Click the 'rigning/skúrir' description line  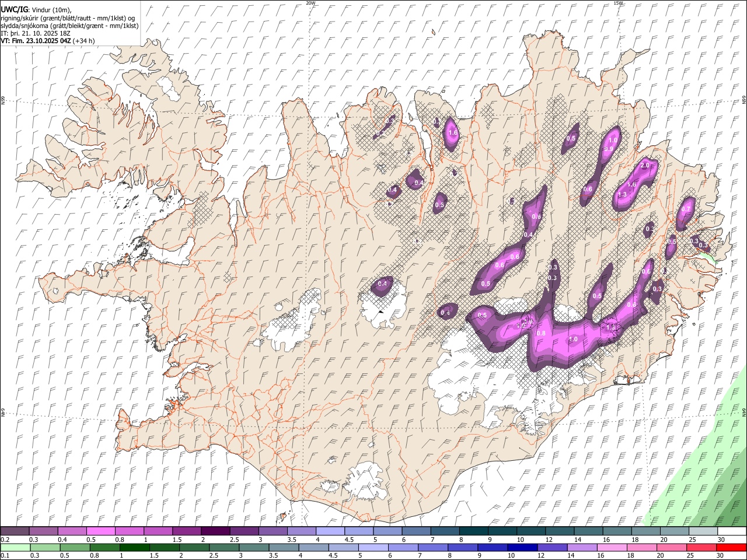(x=68, y=17)
